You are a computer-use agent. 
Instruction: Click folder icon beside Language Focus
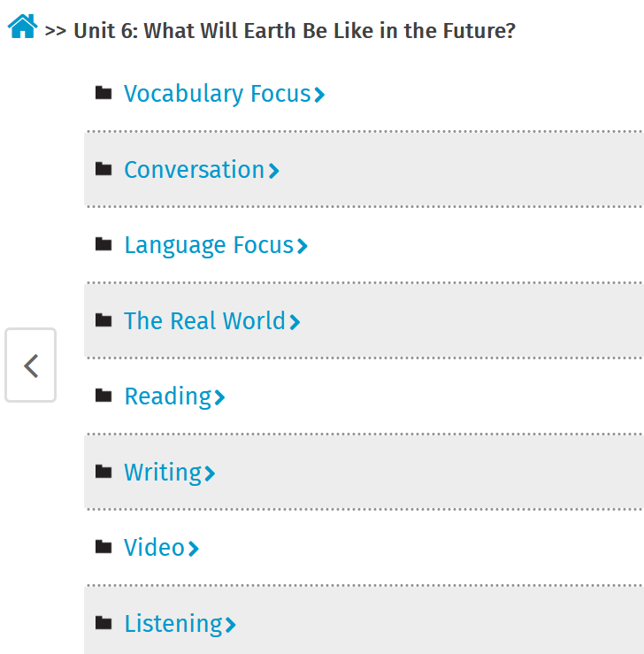pos(103,244)
